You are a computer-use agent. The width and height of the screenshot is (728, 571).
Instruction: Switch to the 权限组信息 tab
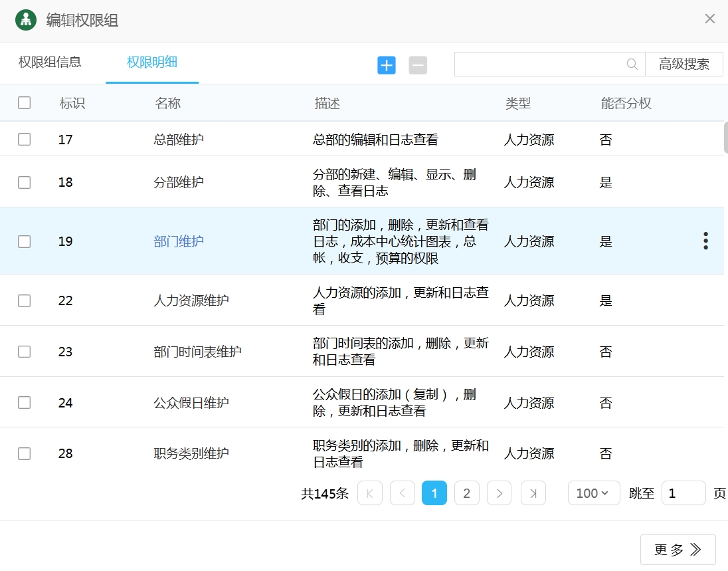point(50,62)
